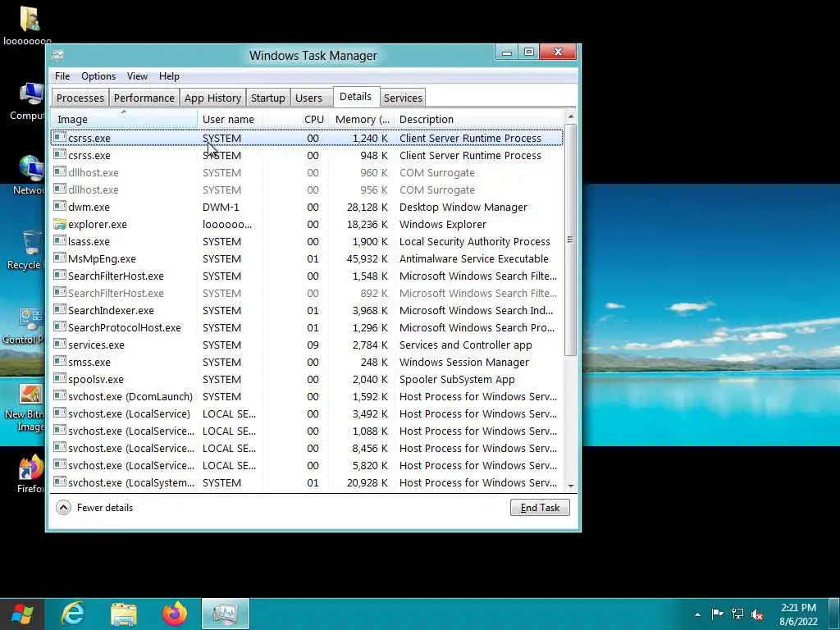The height and width of the screenshot is (630, 840).
Task: Switch to the Processes tab
Action: point(80,98)
